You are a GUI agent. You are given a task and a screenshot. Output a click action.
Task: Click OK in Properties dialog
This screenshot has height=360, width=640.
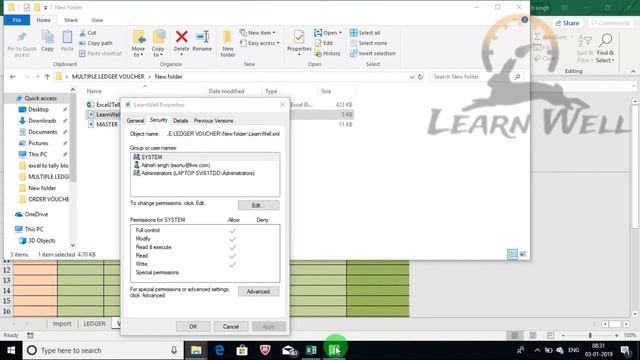[193, 327]
